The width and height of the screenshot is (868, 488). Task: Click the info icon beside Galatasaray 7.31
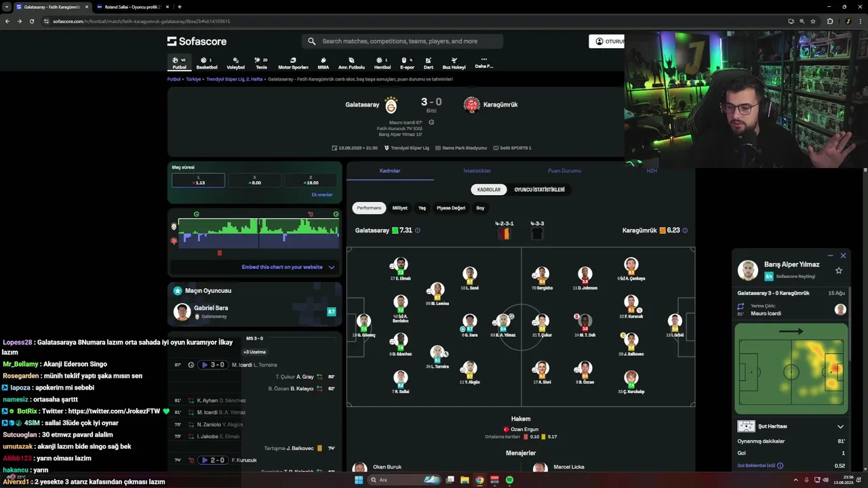click(x=417, y=230)
